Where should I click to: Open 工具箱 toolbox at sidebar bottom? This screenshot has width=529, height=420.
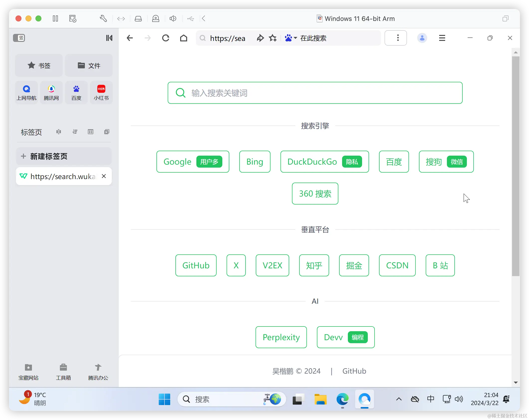click(63, 372)
